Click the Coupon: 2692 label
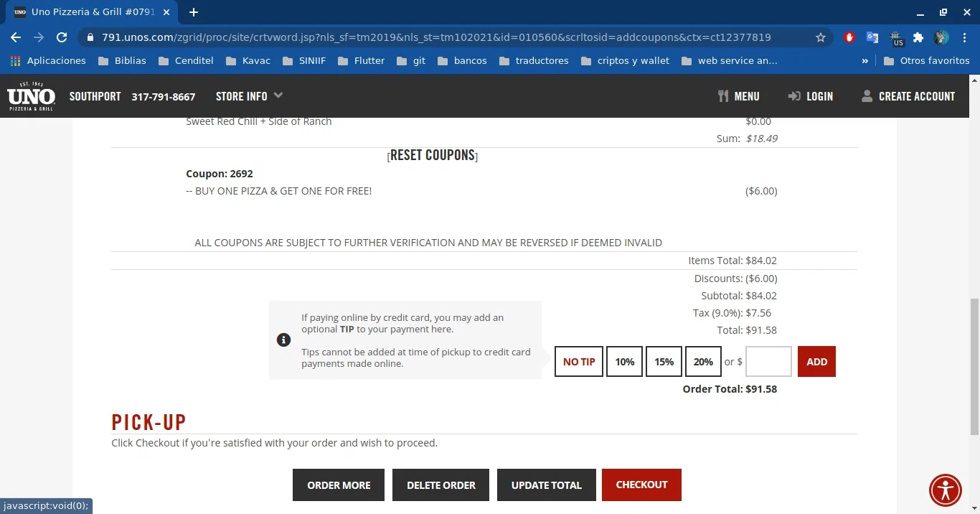The image size is (980, 514). (x=220, y=174)
